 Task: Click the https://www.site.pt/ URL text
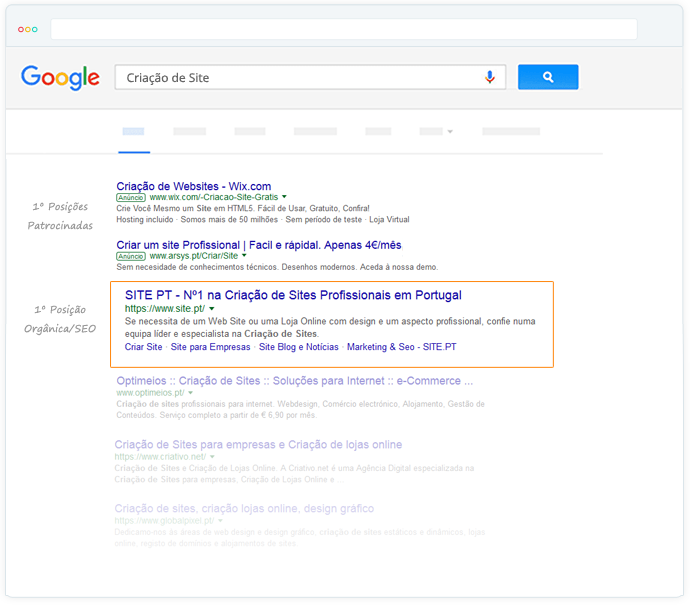tap(165, 308)
